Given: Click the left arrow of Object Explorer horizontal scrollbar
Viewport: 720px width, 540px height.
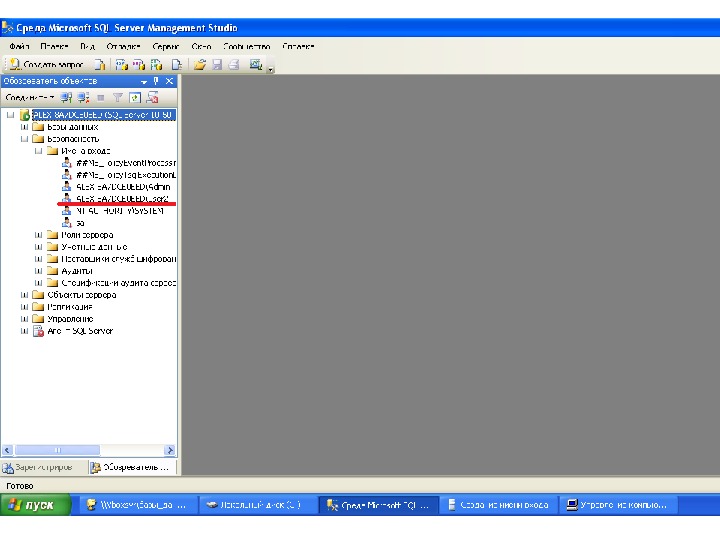Looking at the screenshot, I should pyautogui.click(x=7, y=450).
